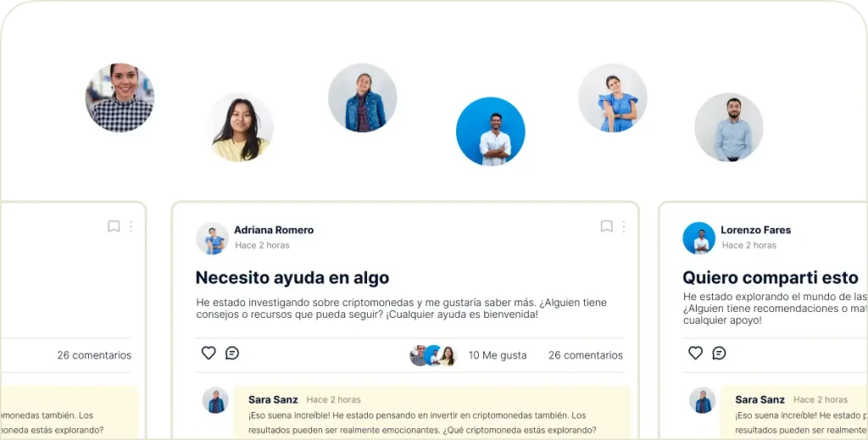Bookmark Adriana Romero's post
The width and height of the screenshot is (868, 440).
(x=607, y=226)
